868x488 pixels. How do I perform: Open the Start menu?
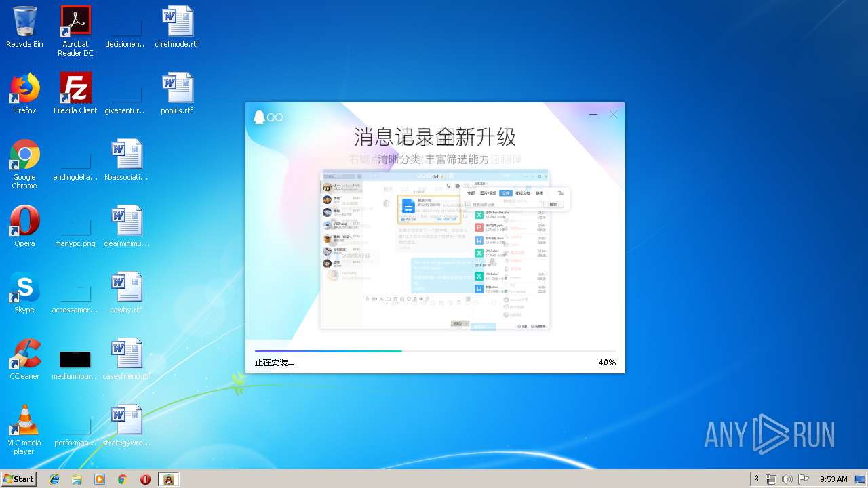[18, 479]
